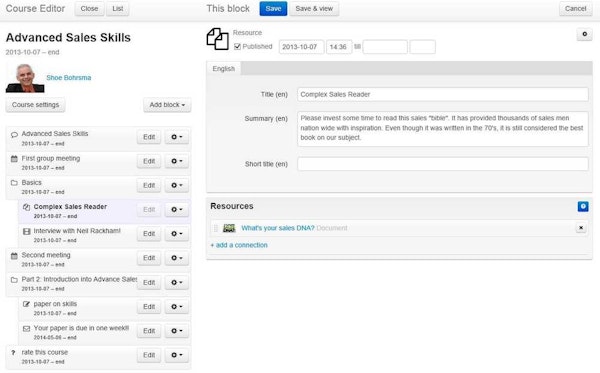Viewport: 600px width, 373px height.
Task: Click the empty end date field after till
Action: pyautogui.click(x=385, y=47)
